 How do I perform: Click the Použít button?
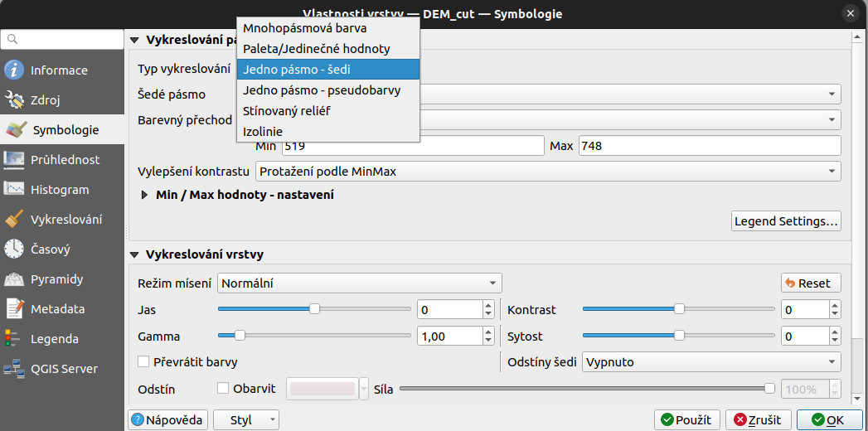click(687, 420)
